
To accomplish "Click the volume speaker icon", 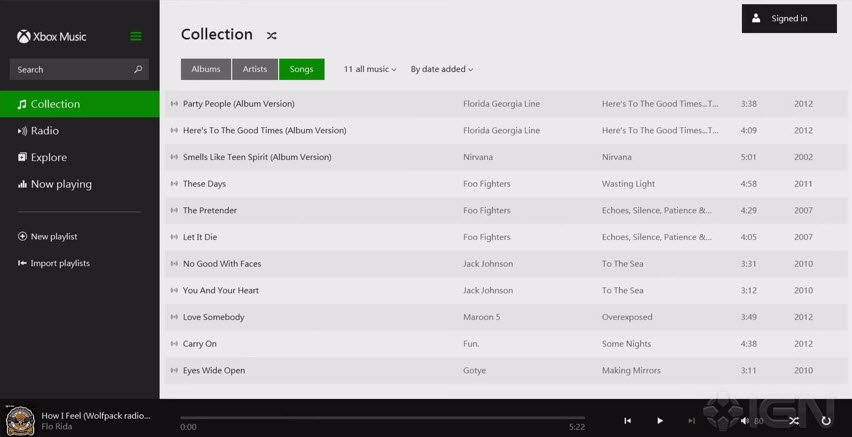I will (744, 421).
